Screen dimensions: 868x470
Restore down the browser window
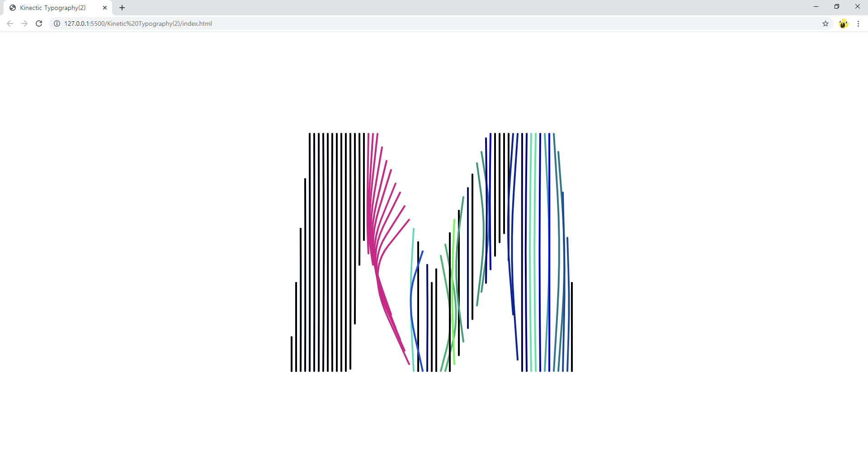click(836, 6)
